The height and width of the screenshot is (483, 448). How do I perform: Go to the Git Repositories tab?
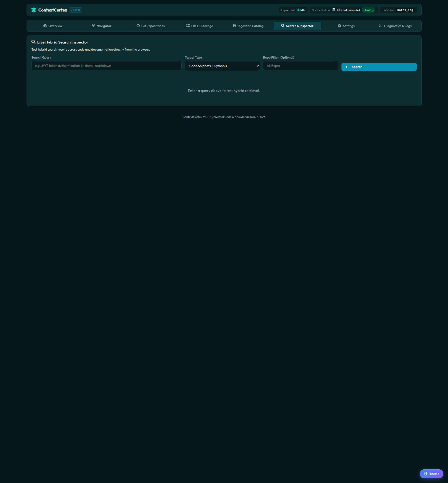151,26
